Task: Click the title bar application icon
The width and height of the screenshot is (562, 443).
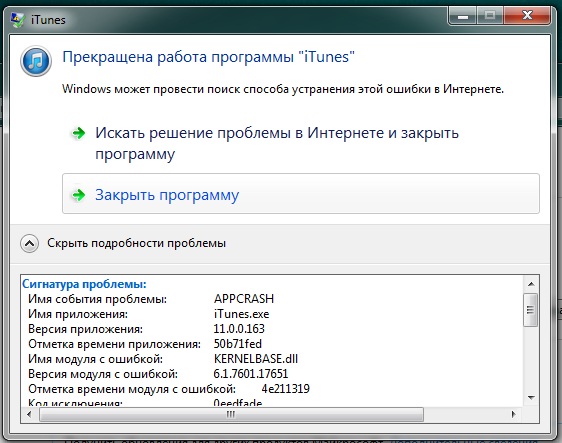Action: point(18,19)
